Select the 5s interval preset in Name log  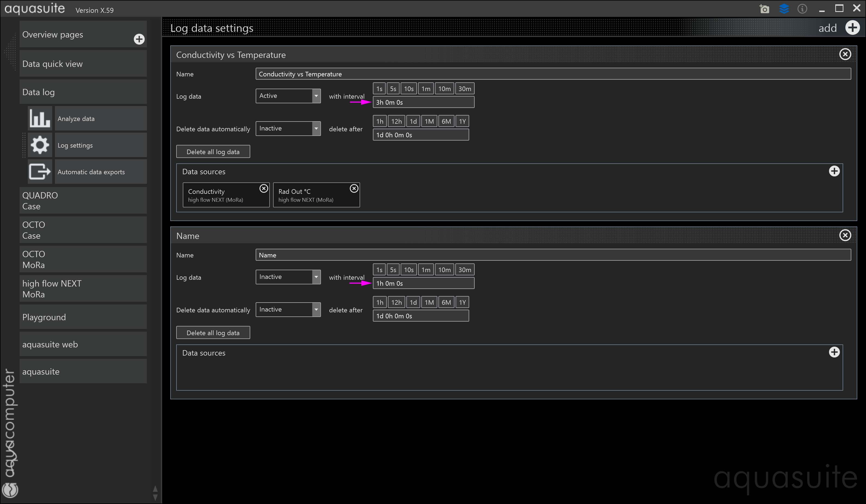click(393, 270)
